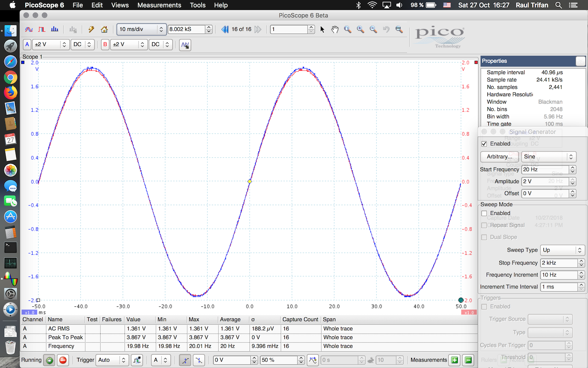Select the zoom window magnifier tool

[x=348, y=29]
